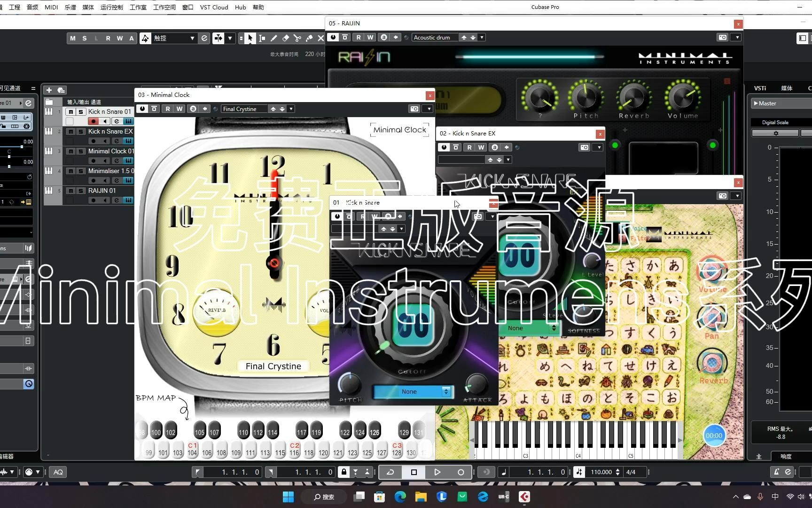The width and height of the screenshot is (812, 508).
Task: Toggle monitor speaker on Kick n Snare 01
Action: click(105, 121)
